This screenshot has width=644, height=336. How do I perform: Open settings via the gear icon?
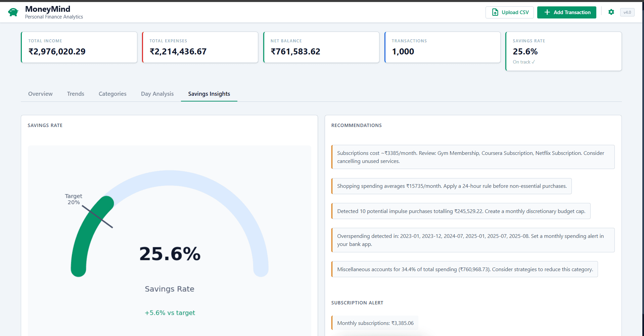pyautogui.click(x=611, y=12)
